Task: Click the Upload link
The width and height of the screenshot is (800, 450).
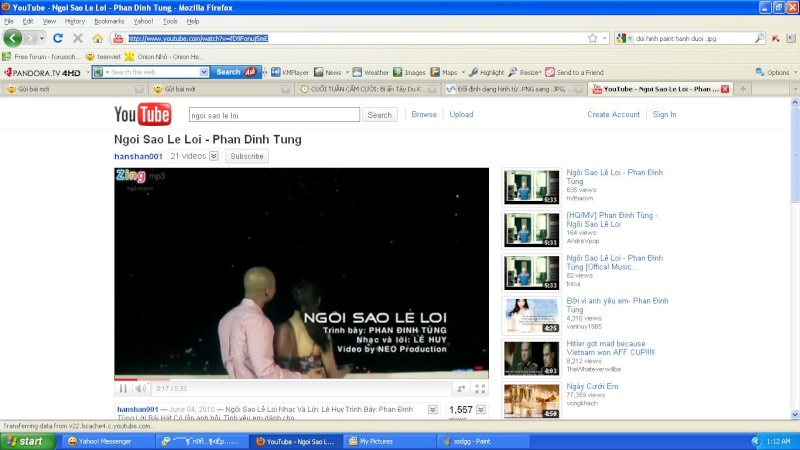Action: tap(461, 114)
